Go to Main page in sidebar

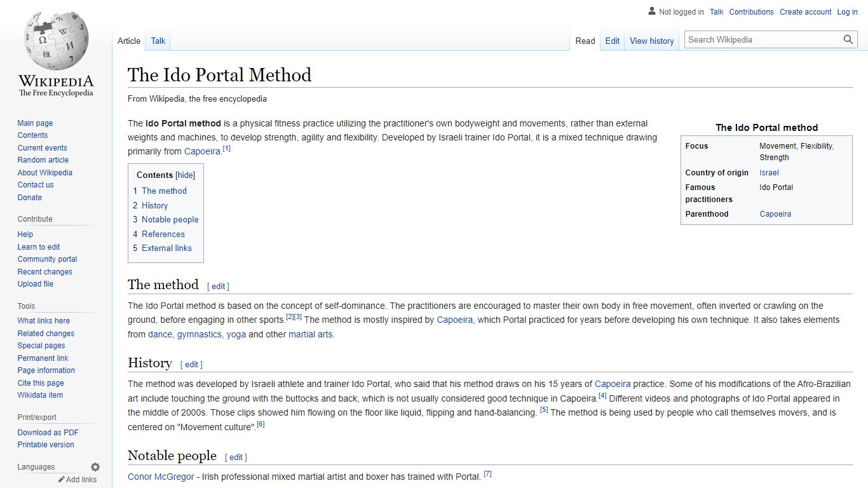click(35, 123)
